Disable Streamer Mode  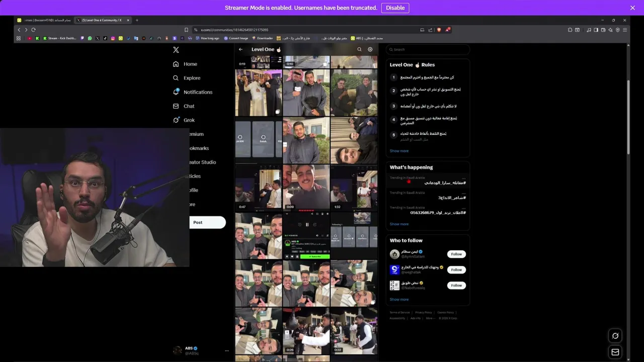[395, 8]
